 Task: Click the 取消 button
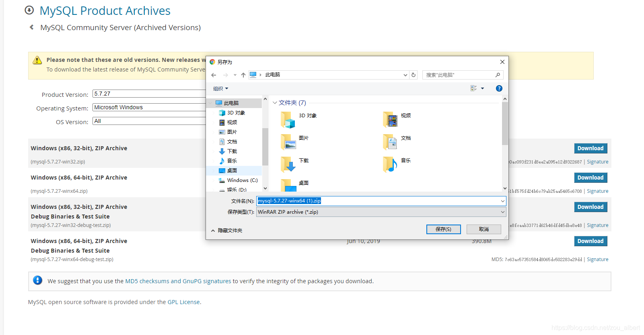484,229
